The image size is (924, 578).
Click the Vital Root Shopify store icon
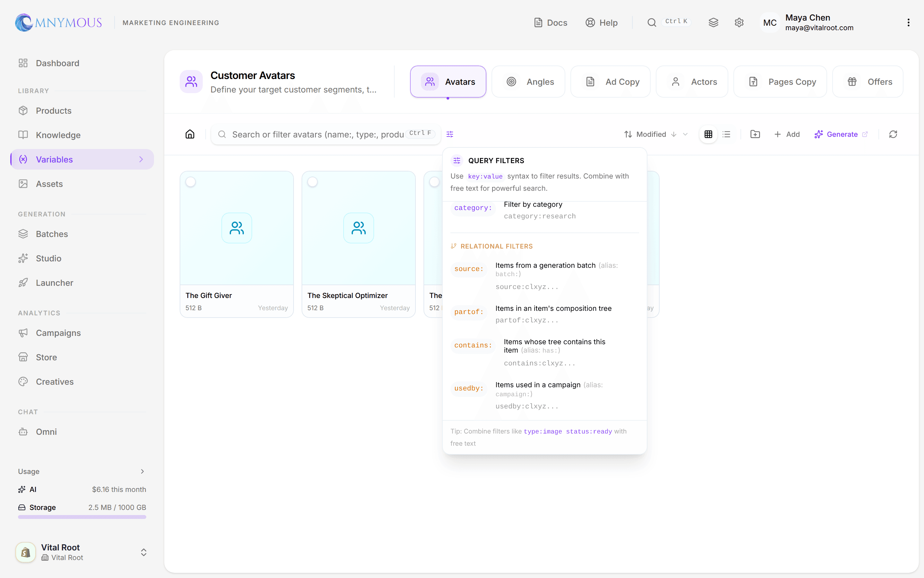(x=26, y=552)
